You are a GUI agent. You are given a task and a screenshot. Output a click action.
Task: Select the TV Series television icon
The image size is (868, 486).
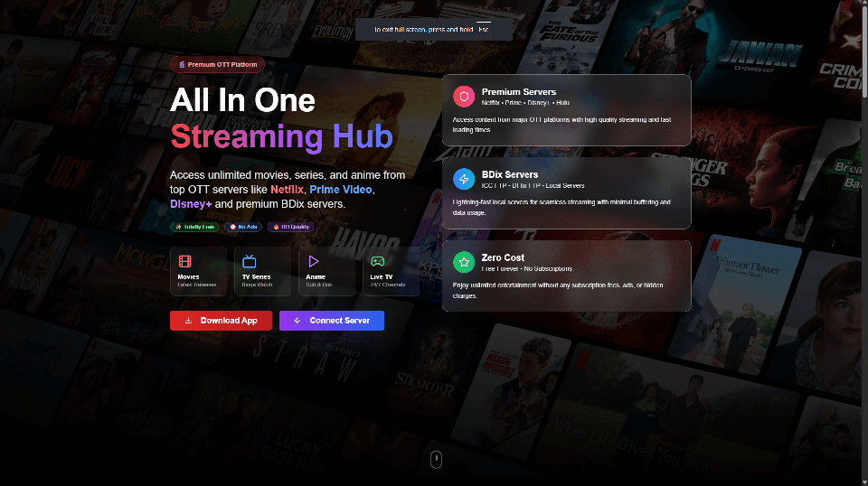(250, 261)
